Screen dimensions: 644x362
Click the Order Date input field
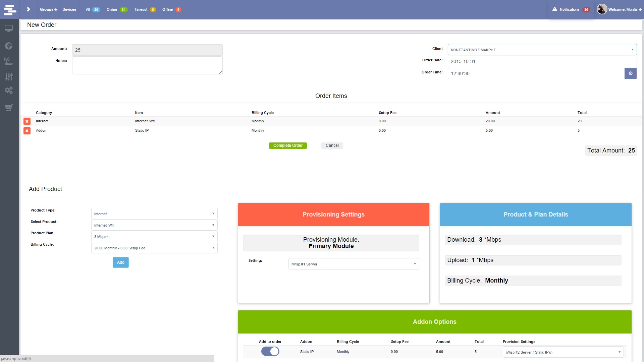[541, 61]
